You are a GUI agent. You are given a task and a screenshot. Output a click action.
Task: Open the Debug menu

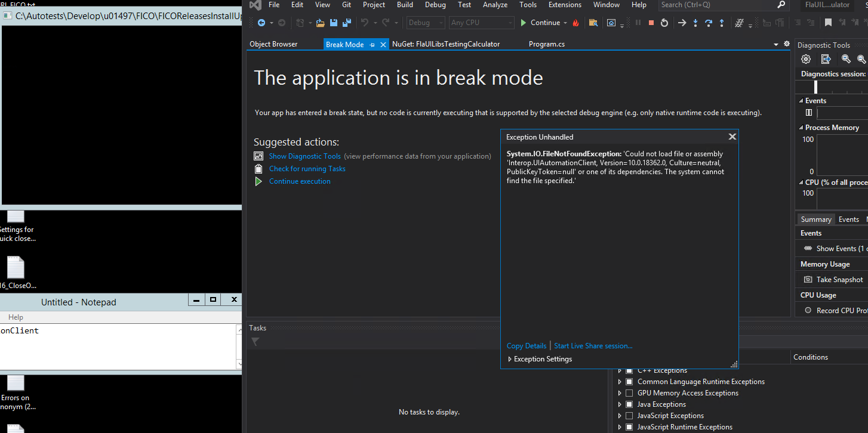point(435,5)
